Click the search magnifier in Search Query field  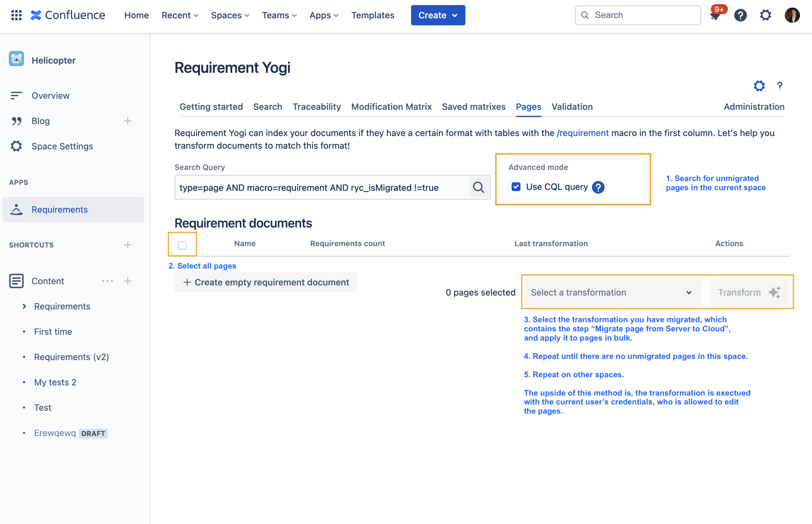click(478, 188)
